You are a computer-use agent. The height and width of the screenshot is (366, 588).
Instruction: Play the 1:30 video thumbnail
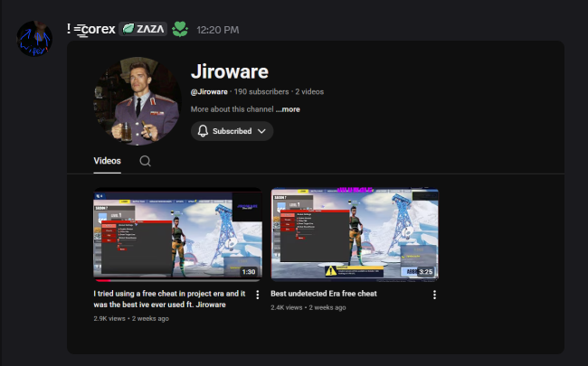point(177,236)
